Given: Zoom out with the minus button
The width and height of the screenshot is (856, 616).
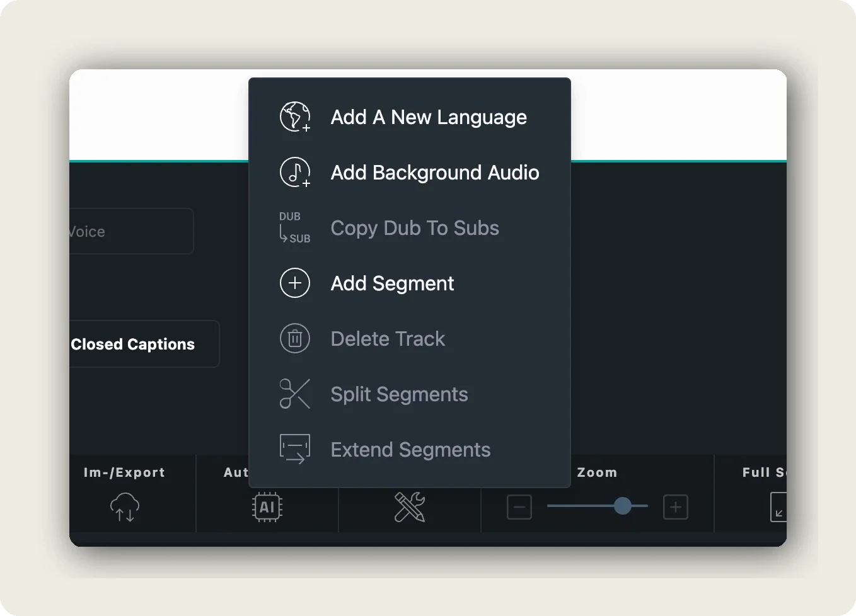Looking at the screenshot, I should click(519, 507).
